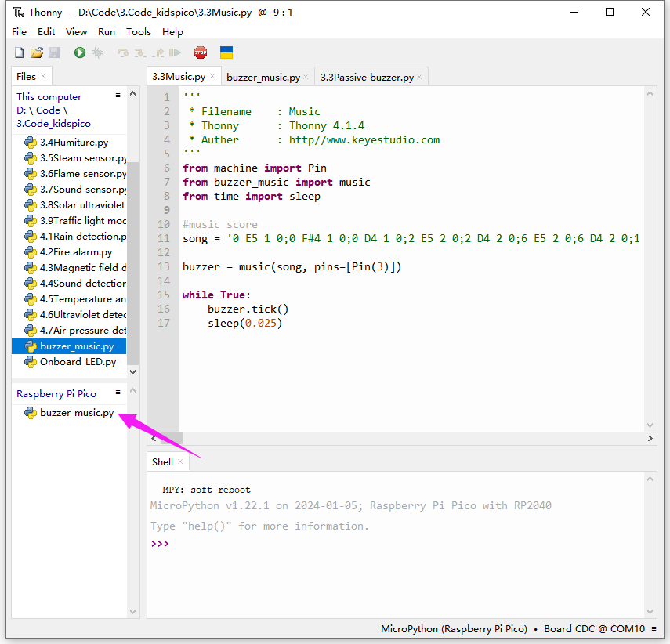This screenshot has height=644, width=670.
Task: Select 4.6Ultraviolet detection file
Action: (x=69, y=315)
